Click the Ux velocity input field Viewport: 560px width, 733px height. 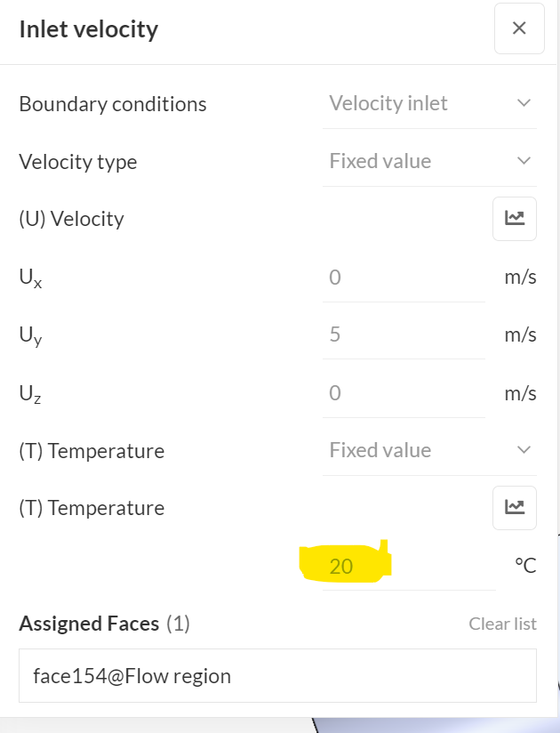point(404,278)
